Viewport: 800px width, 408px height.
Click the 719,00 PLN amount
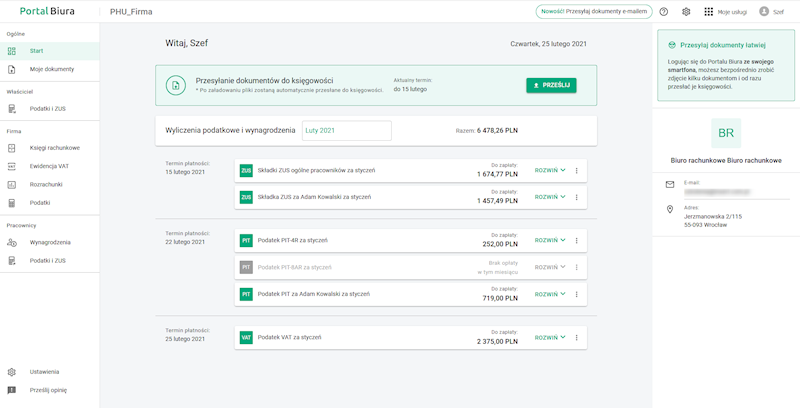(500, 298)
